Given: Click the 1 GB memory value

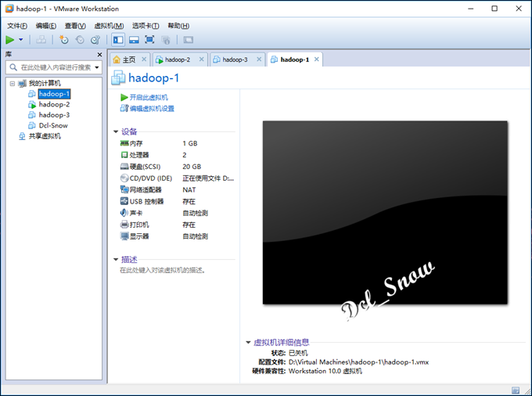Looking at the screenshot, I should 190,143.
